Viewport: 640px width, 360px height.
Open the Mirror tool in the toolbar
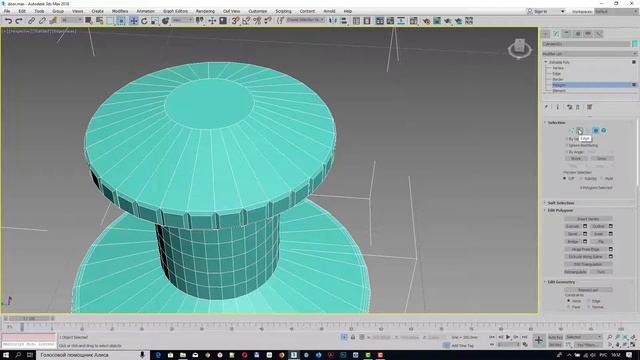click(x=333, y=20)
